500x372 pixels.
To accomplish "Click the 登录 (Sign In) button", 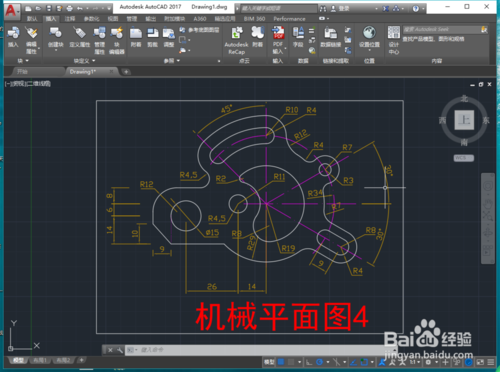I will [343, 9].
